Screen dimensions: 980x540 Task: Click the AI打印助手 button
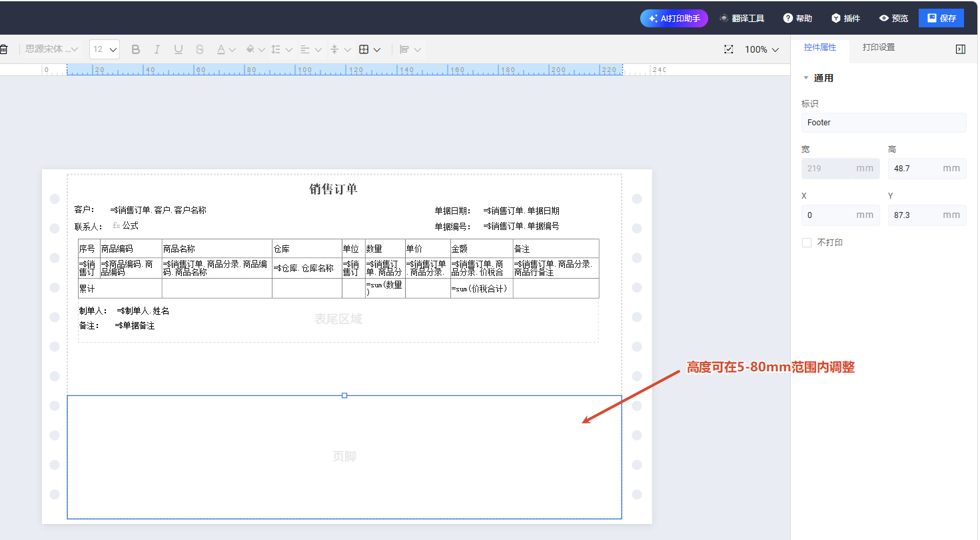point(674,19)
